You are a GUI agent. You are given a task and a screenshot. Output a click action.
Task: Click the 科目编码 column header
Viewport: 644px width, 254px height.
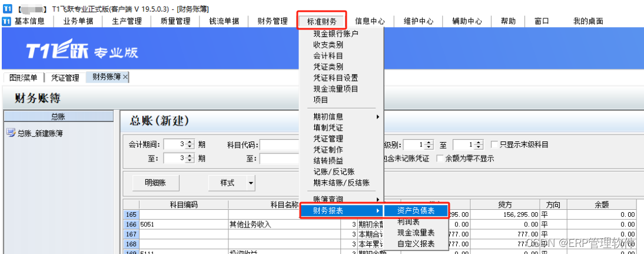(184, 204)
